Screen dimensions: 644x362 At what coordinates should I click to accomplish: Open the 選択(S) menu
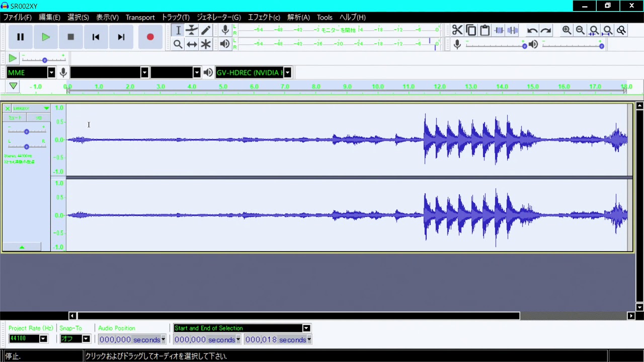(x=78, y=17)
